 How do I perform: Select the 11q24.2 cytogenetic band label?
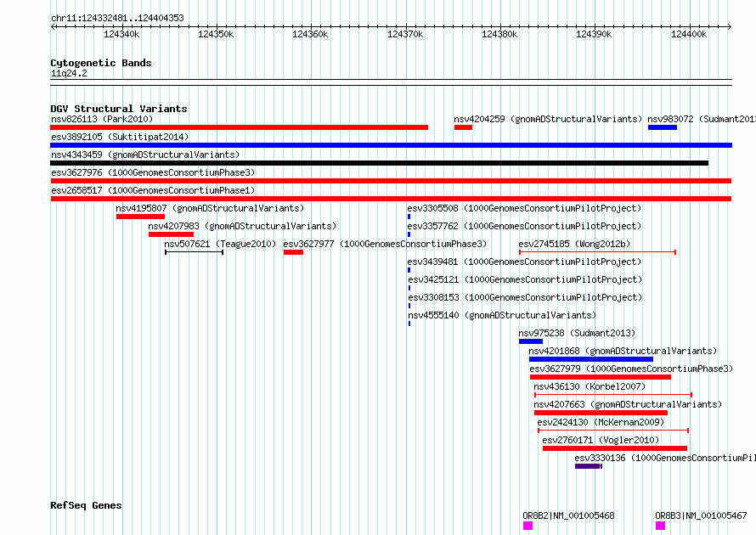[69, 73]
